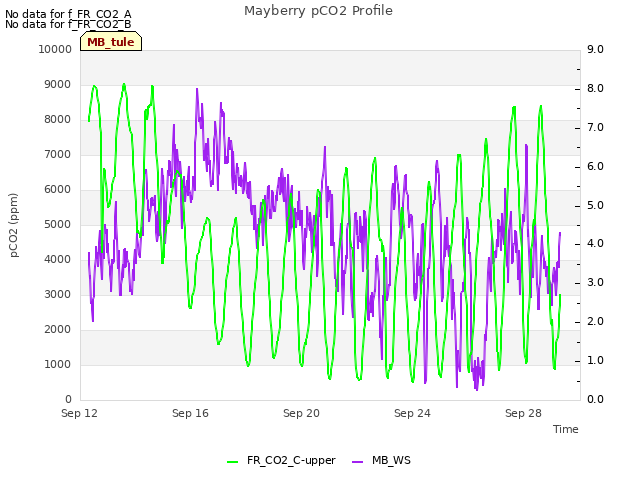Click the 'No data for f_FR_CO2_B' message
Screen dimensions: 640x480
(x=68, y=24)
